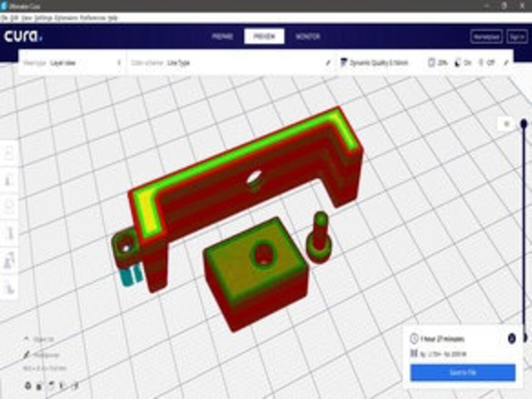Screen dimensions: 532x399
Task: Open Dynamic Quality 0.16mm print settings
Action: click(377, 63)
